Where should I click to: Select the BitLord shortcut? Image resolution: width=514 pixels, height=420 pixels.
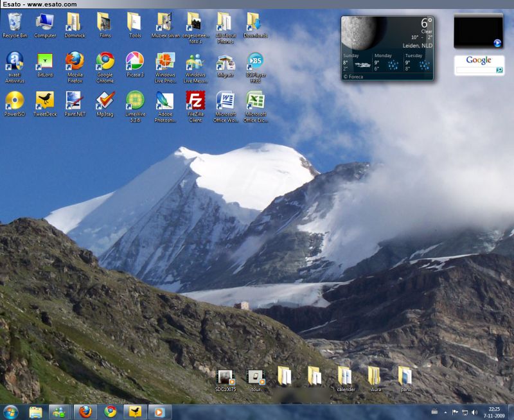pos(45,65)
